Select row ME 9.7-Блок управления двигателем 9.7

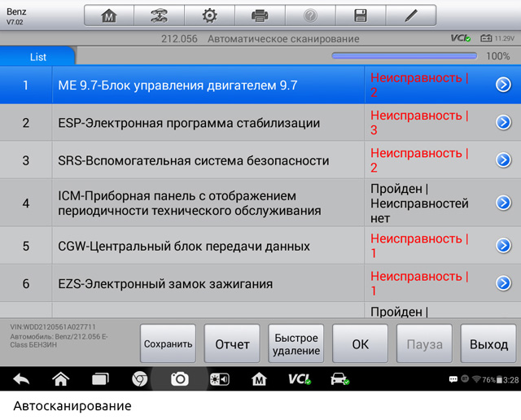260,85
